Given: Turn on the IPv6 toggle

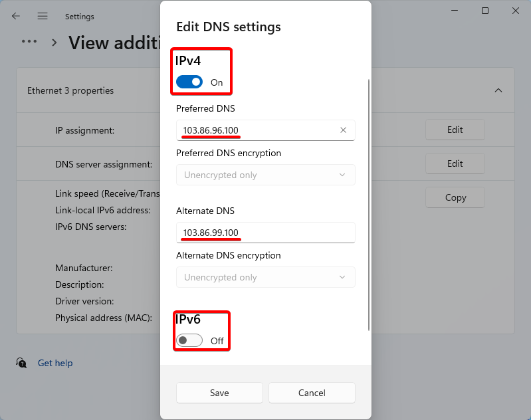Looking at the screenshot, I should (189, 340).
